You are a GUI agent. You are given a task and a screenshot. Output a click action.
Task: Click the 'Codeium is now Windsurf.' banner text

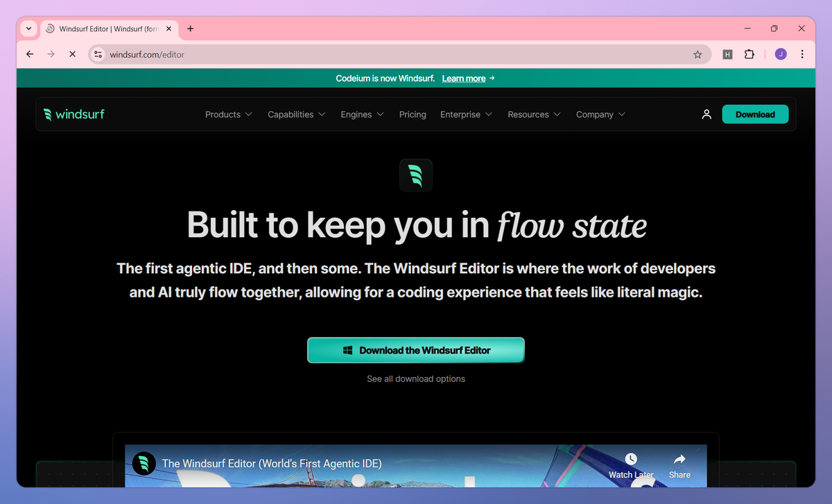click(x=385, y=78)
